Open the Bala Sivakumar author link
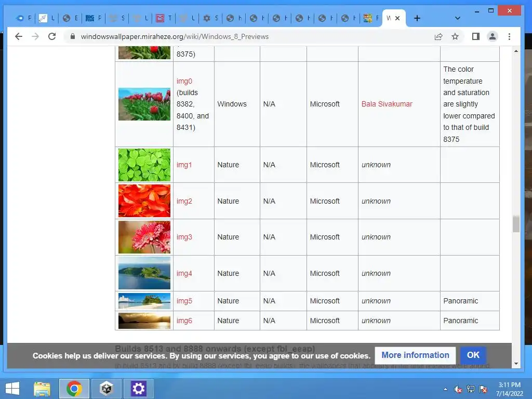Screen dimensions: 532x399 (x=387, y=104)
